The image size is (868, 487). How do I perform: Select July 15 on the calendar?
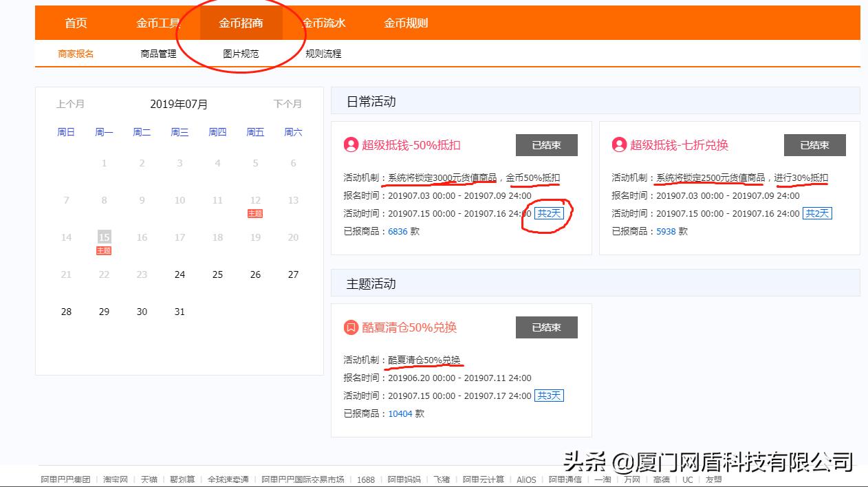tap(103, 237)
